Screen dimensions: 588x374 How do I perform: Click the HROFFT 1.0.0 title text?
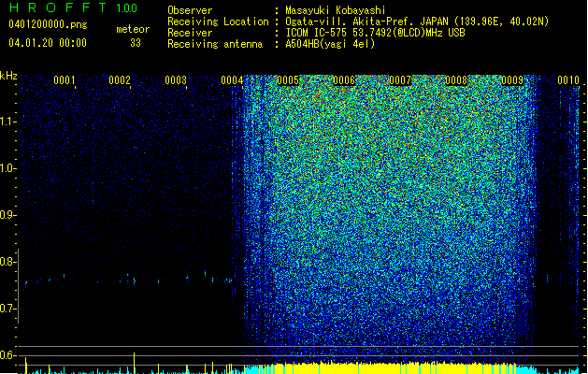click(73, 7)
